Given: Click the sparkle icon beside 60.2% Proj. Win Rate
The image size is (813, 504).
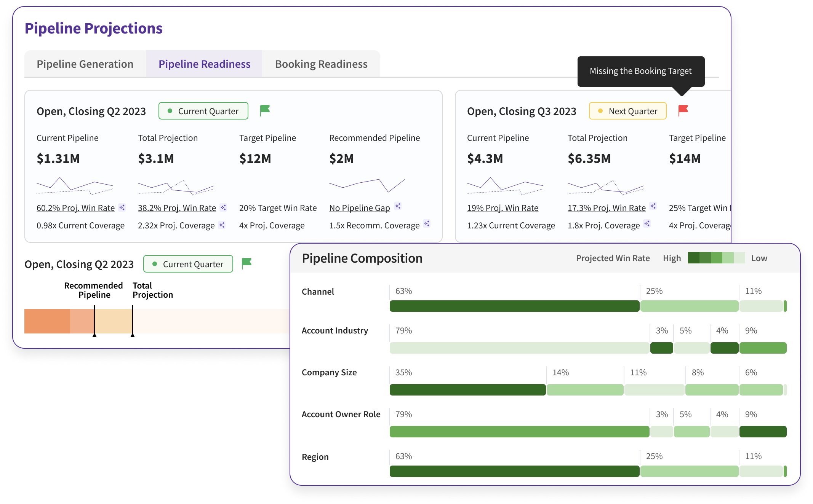Looking at the screenshot, I should point(122,207).
